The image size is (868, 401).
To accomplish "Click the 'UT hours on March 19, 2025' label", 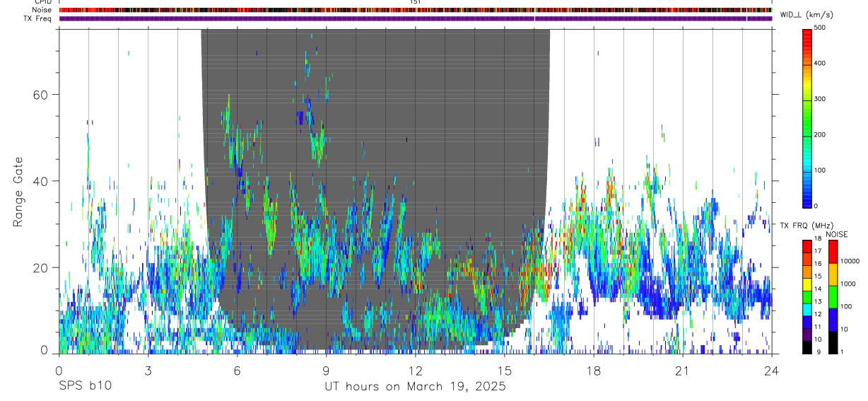I will point(415,387).
